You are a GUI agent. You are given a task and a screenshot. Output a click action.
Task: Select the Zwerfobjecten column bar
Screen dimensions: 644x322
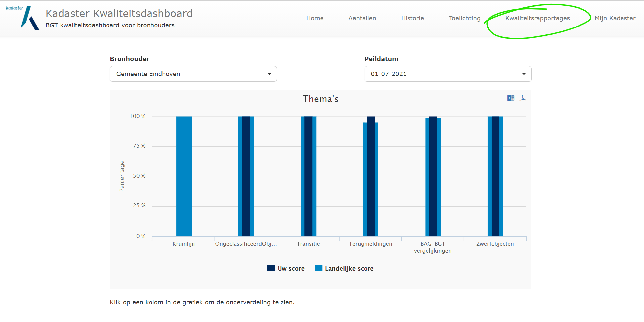click(x=495, y=176)
